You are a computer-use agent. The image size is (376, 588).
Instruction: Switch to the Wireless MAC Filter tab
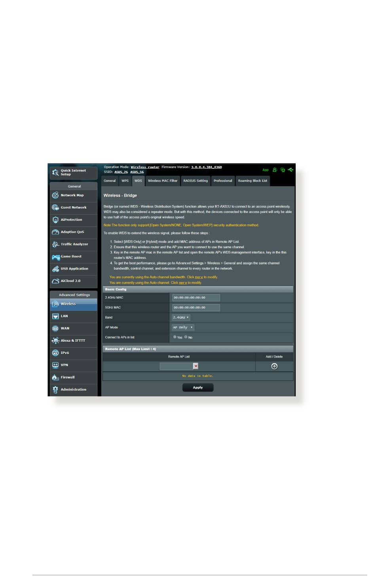coord(163,181)
